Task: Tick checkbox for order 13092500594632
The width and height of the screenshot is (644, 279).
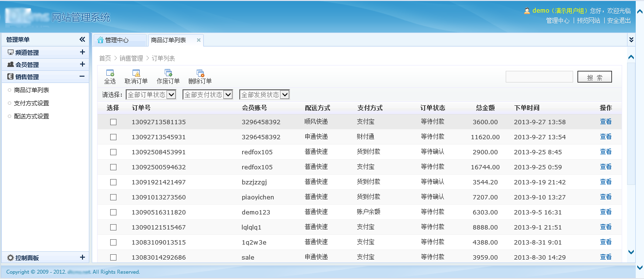Action: (x=113, y=167)
